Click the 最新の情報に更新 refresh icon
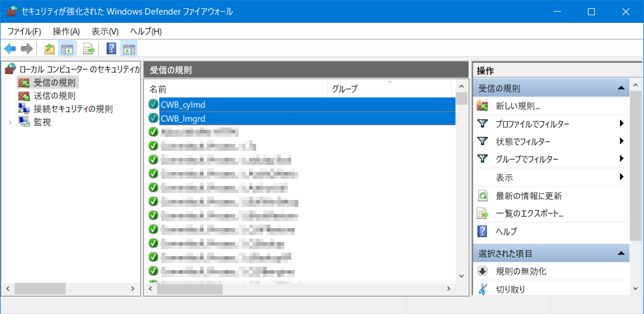 click(483, 196)
